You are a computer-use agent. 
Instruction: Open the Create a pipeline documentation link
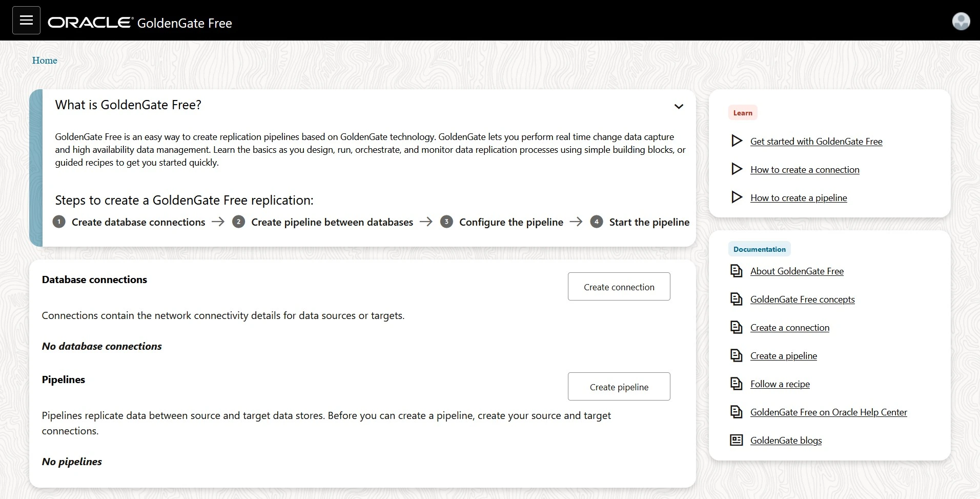click(784, 356)
